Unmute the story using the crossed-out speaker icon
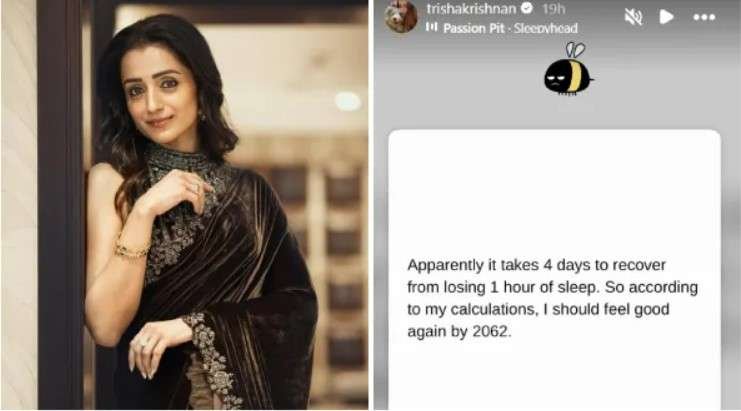The height and width of the screenshot is (411, 741). [633, 17]
